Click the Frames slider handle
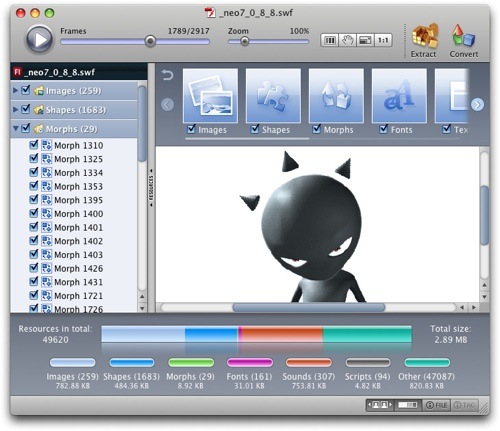The height and width of the screenshot is (431, 500). 150,41
